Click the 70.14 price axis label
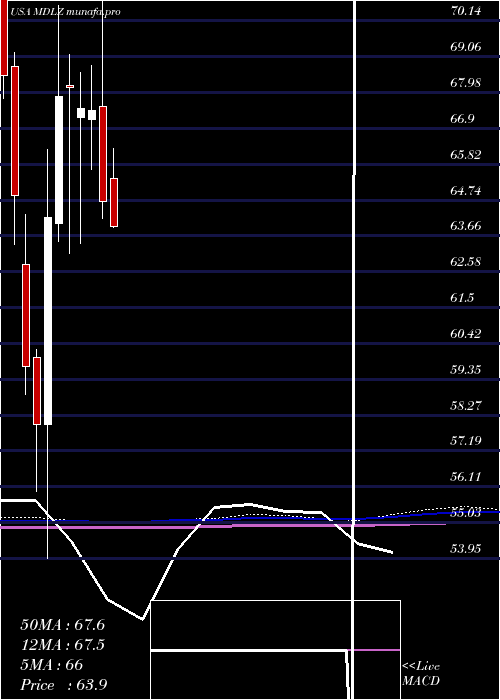Screen dimensions: 500x700 [466, 11]
